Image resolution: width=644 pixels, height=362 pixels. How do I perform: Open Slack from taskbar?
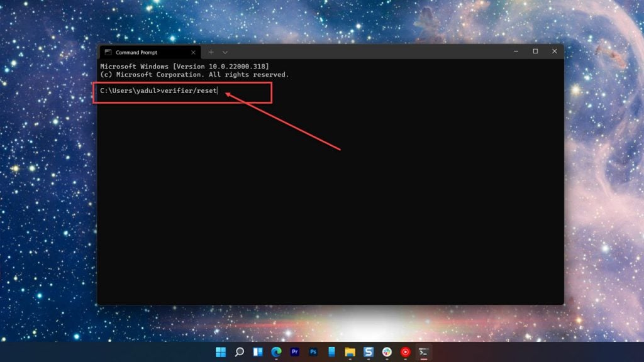click(387, 352)
